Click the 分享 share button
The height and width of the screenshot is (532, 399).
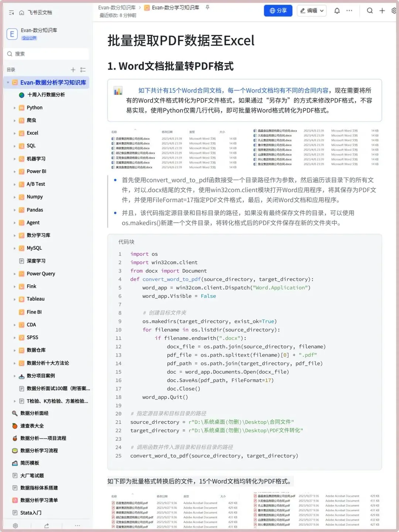pyautogui.click(x=278, y=11)
